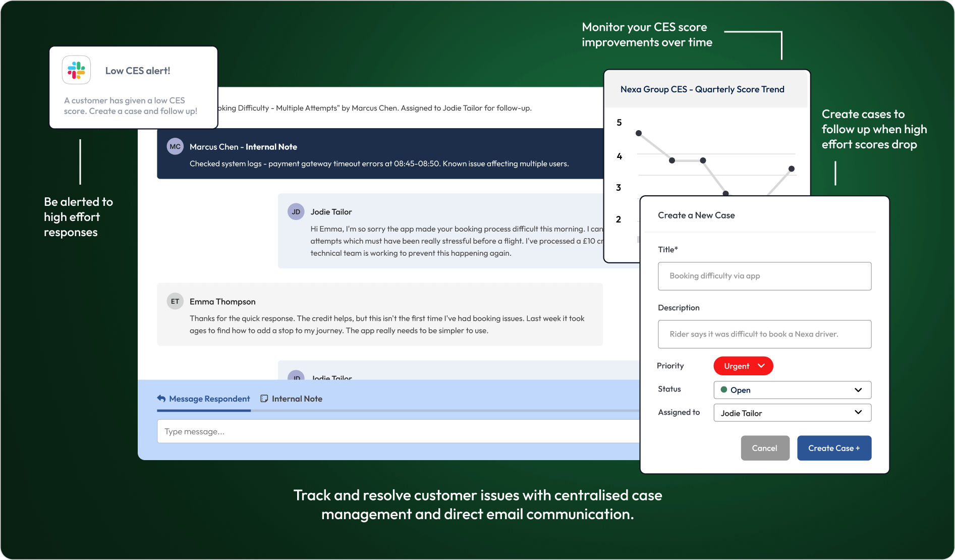Viewport: 955px width, 560px height.
Task: Switch to the Message Respondent tab
Action: pyautogui.click(x=209, y=399)
